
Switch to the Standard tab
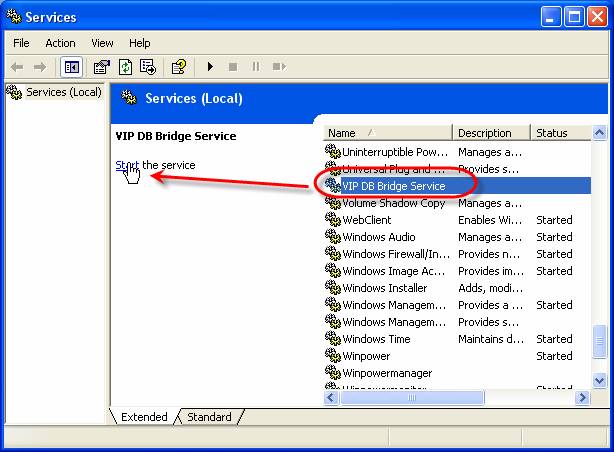coord(209,417)
